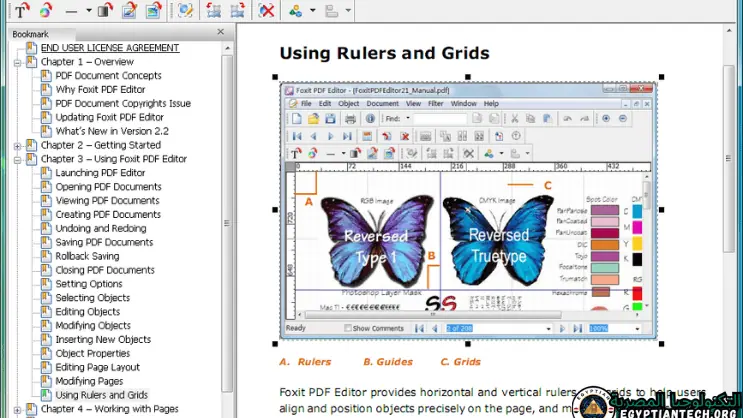743x418 pixels.
Task: Select the Bookmark panel tab
Action: pyautogui.click(x=30, y=34)
